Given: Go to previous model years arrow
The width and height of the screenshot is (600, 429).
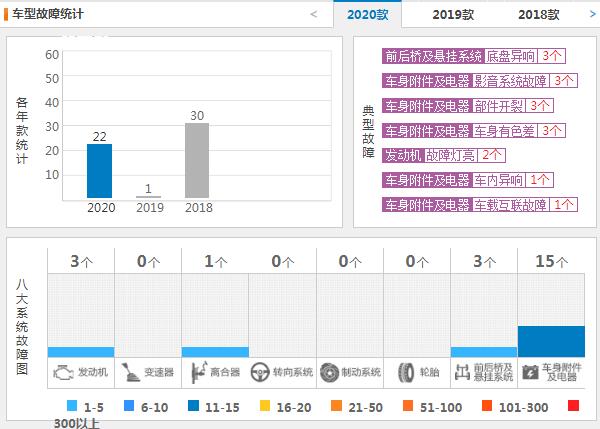Looking at the screenshot, I should [313, 15].
